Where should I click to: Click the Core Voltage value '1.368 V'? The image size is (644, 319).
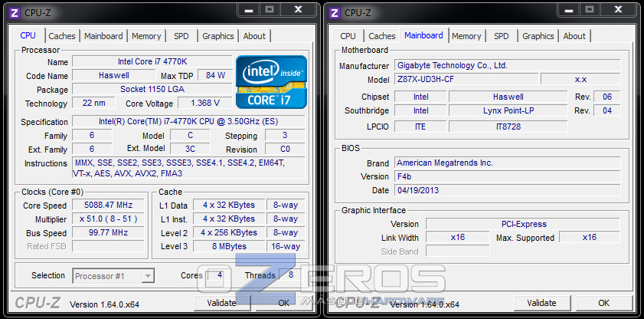[x=205, y=103]
